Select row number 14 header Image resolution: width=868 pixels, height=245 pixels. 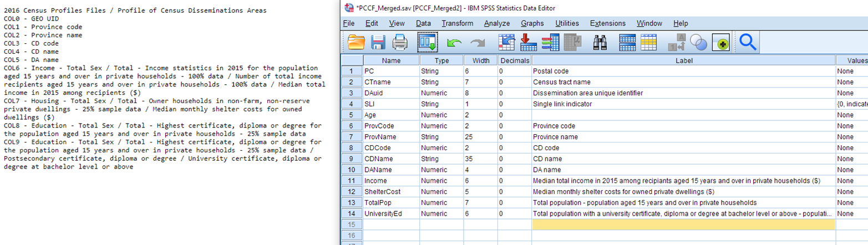click(x=352, y=213)
